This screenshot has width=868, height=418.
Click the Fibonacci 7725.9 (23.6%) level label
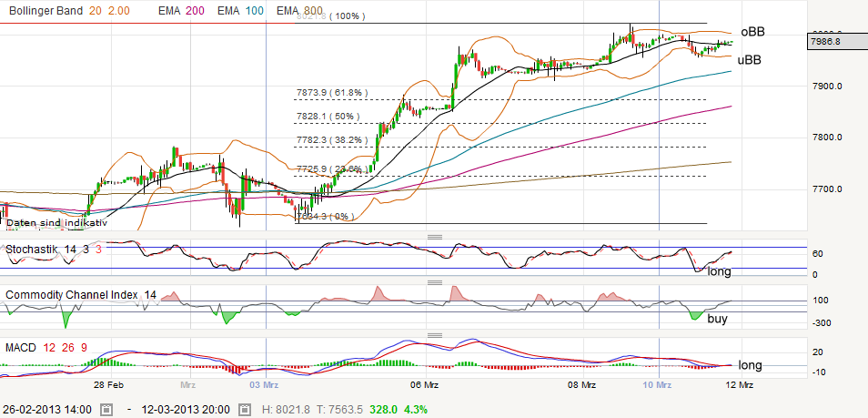click(332, 168)
